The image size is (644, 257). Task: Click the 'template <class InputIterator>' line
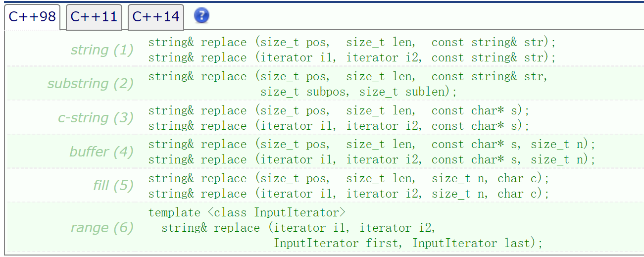247,213
